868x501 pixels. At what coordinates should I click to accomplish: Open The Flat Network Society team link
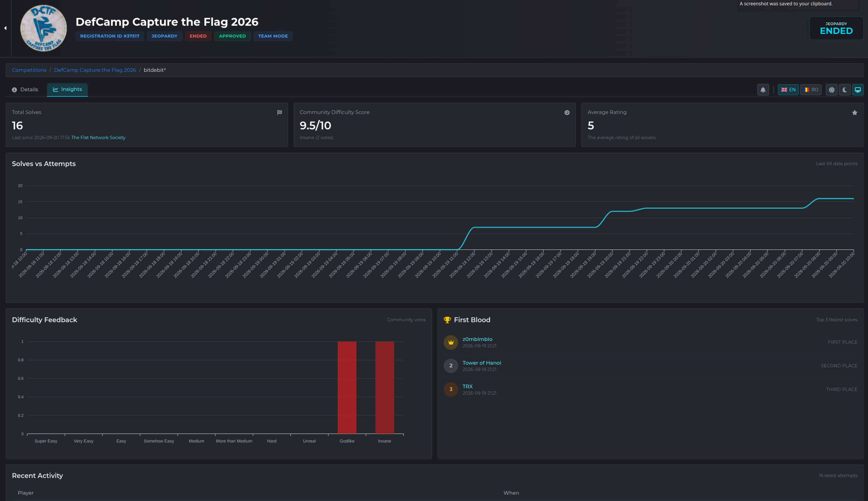[x=98, y=137]
